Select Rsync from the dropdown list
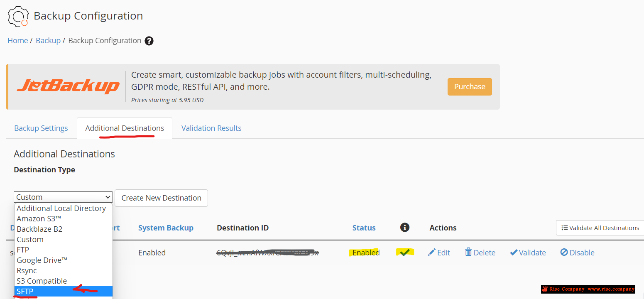 click(64, 271)
